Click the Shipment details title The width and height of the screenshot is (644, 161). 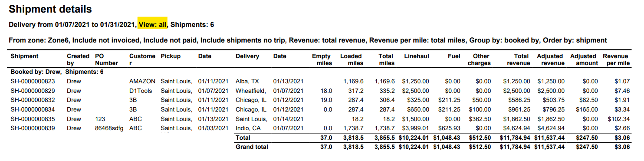point(50,9)
